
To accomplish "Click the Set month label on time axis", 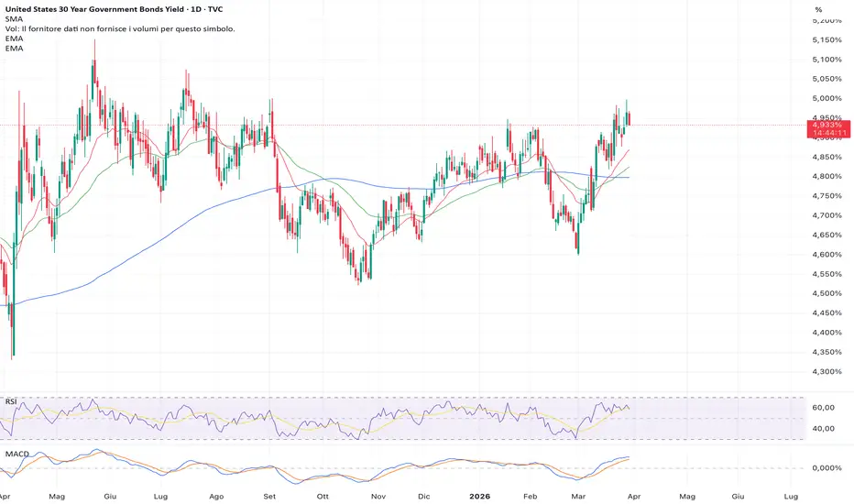I will (x=269, y=497).
